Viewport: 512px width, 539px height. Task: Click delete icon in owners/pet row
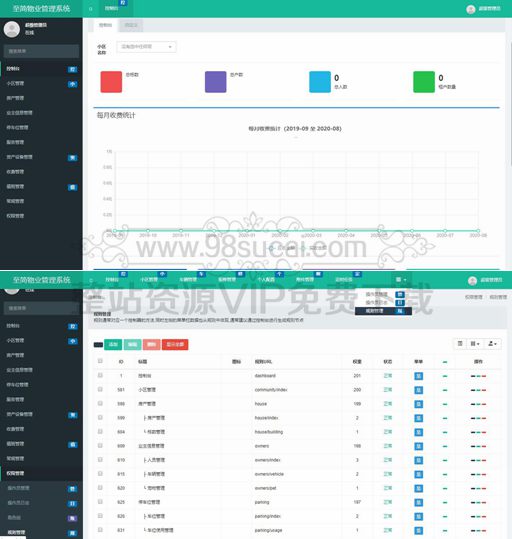tap(484, 488)
